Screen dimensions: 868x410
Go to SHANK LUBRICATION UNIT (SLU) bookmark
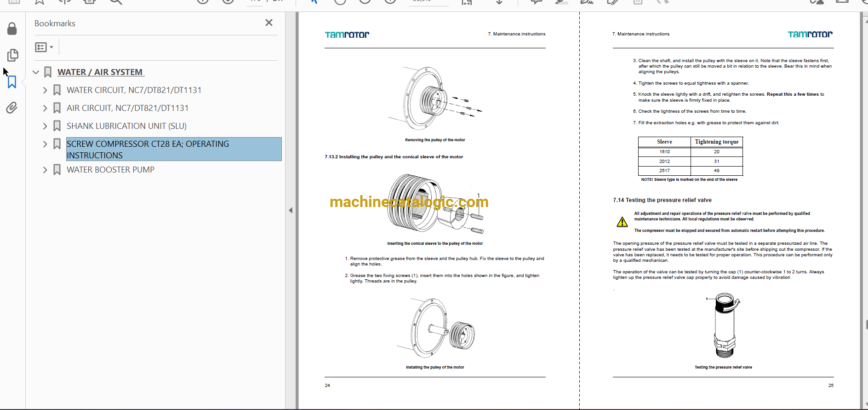click(x=126, y=126)
